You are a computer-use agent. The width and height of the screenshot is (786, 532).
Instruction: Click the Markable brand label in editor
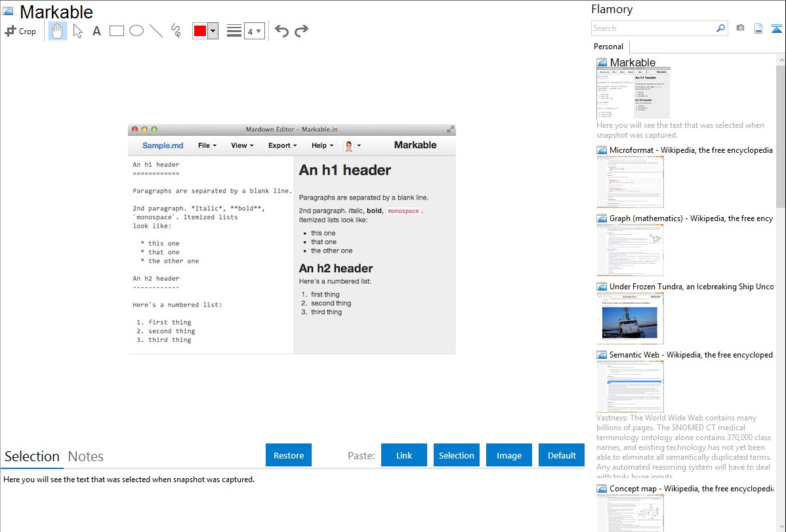[x=415, y=145]
